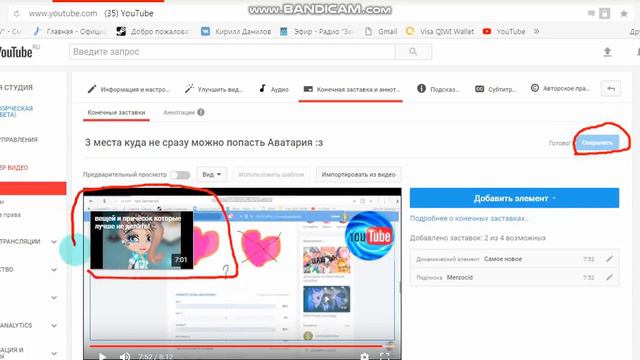Click Импортировать из видео button

pos(358,174)
